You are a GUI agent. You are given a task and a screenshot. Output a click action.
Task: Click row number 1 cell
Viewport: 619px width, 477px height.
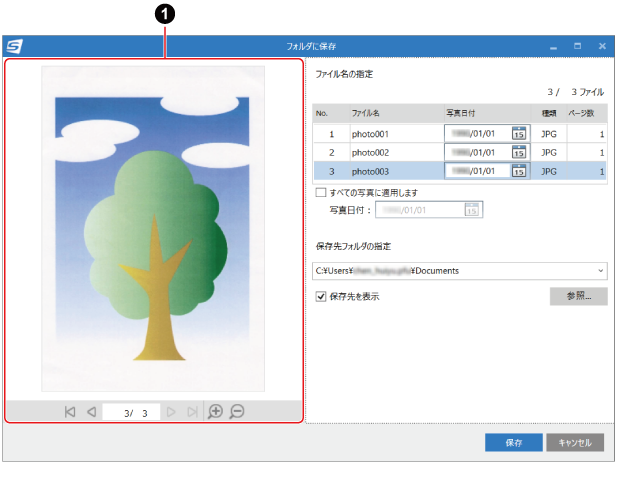tap(331, 134)
